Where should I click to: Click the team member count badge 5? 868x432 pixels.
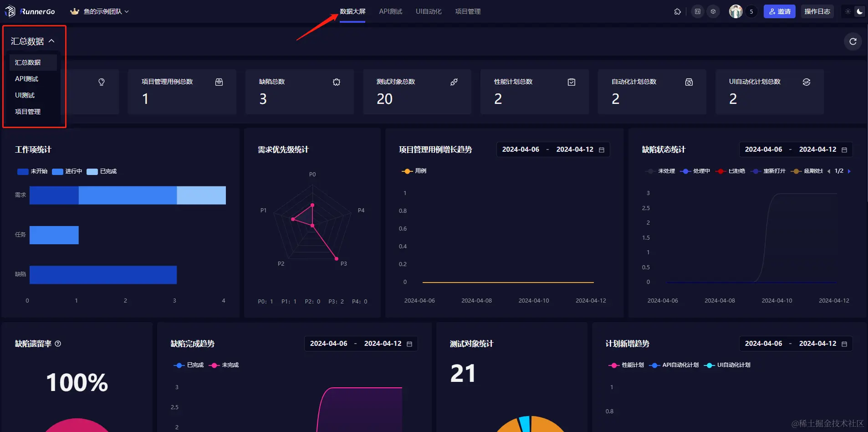pyautogui.click(x=751, y=11)
